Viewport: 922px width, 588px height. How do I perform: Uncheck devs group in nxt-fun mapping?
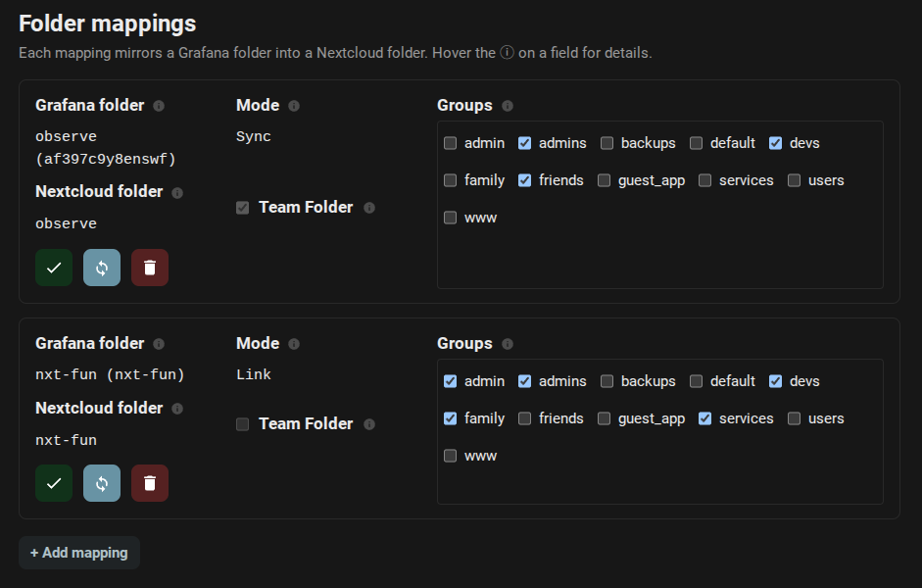pos(776,381)
